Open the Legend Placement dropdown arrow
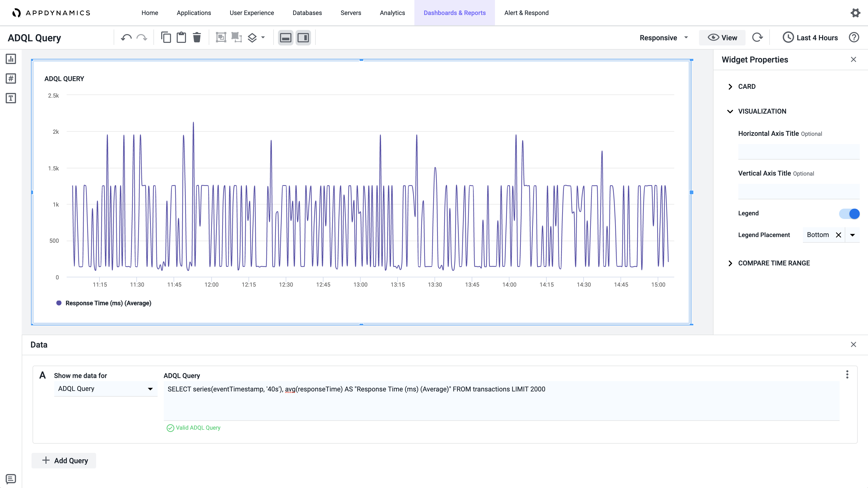868x488 pixels. pyautogui.click(x=853, y=235)
